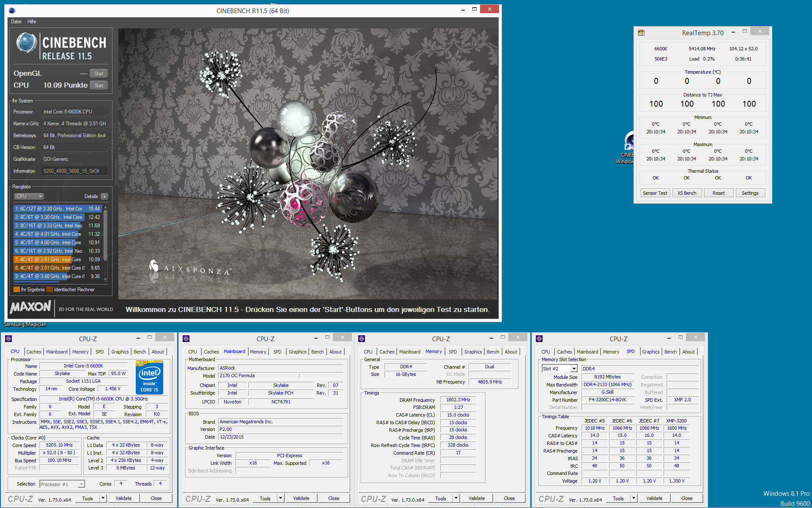This screenshot has width=812, height=508.
Task: Click Reset in RealTemp
Action: (x=719, y=193)
